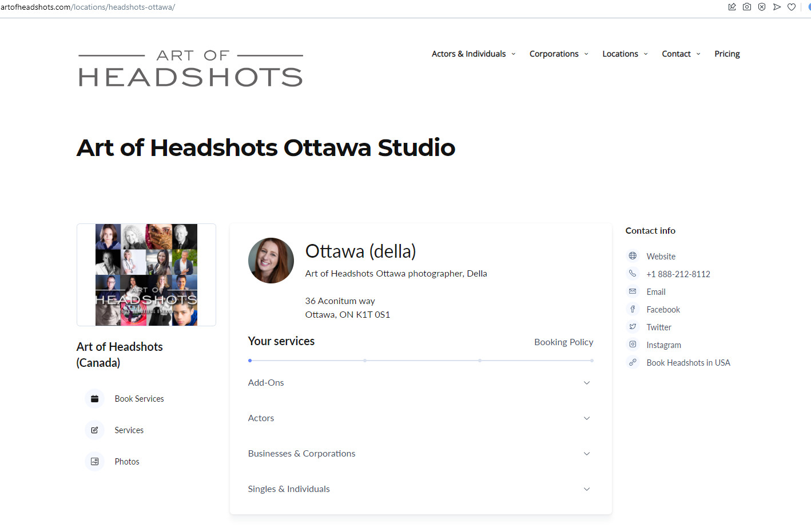Image resolution: width=811 pixels, height=532 pixels.
Task: Click the phone icon in Contact info
Action: click(633, 274)
